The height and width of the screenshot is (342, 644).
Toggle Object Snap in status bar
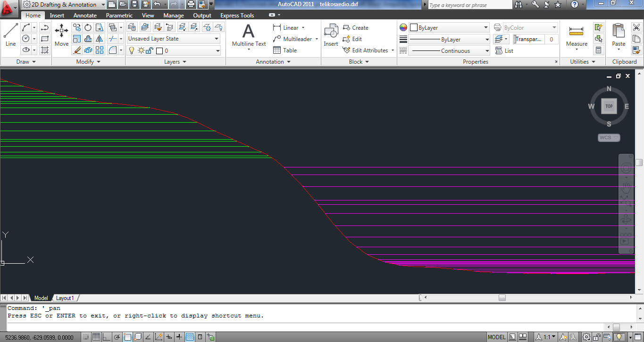point(127,337)
